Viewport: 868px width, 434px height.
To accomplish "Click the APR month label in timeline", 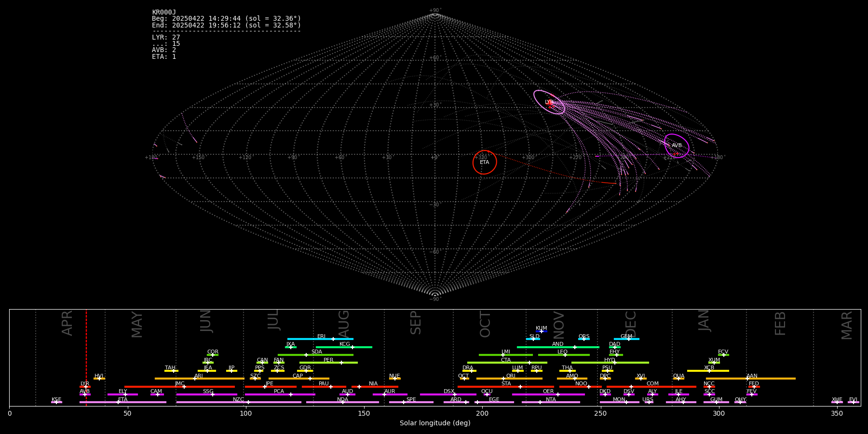I will [67, 323].
